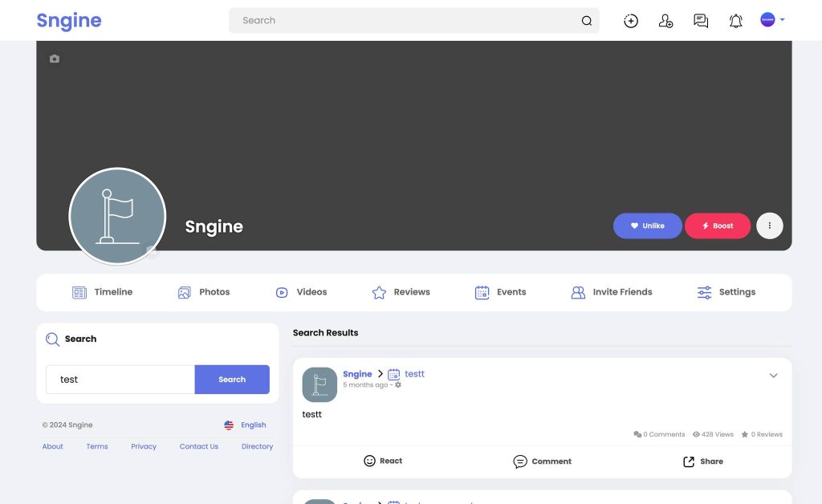Click the © 2024 Sngine text
The width and height of the screenshot is (822, 504).
point(67,425)
